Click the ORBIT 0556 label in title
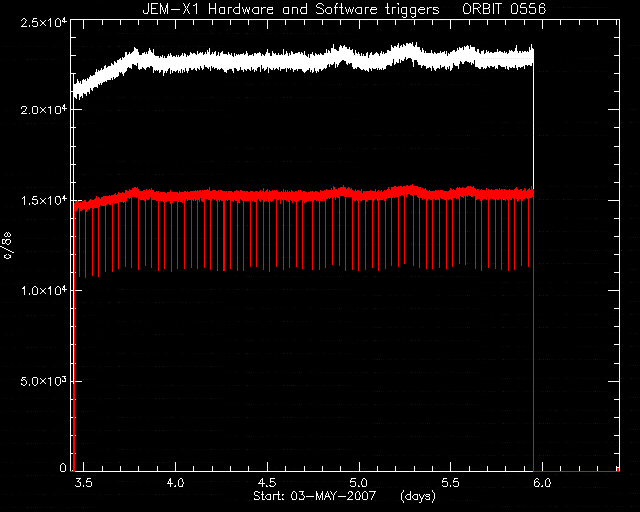640x512 pixels. tap(504, 9)
